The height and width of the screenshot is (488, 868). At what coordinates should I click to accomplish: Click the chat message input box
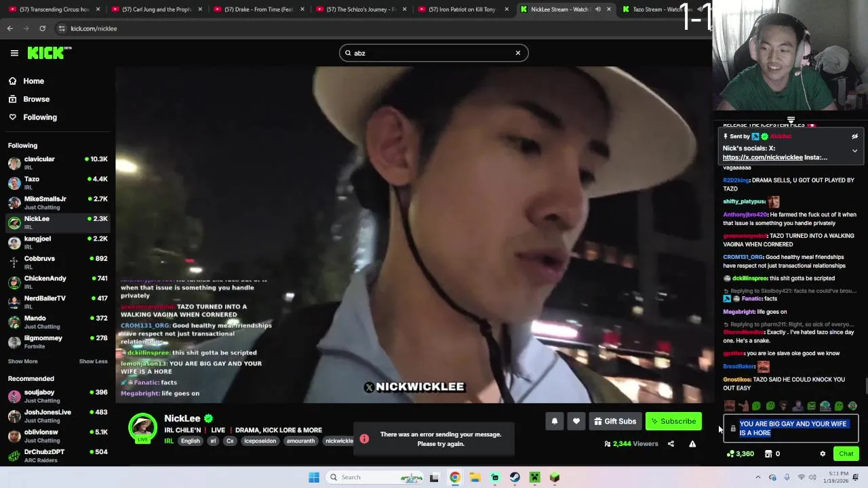(x=791, y=428)
